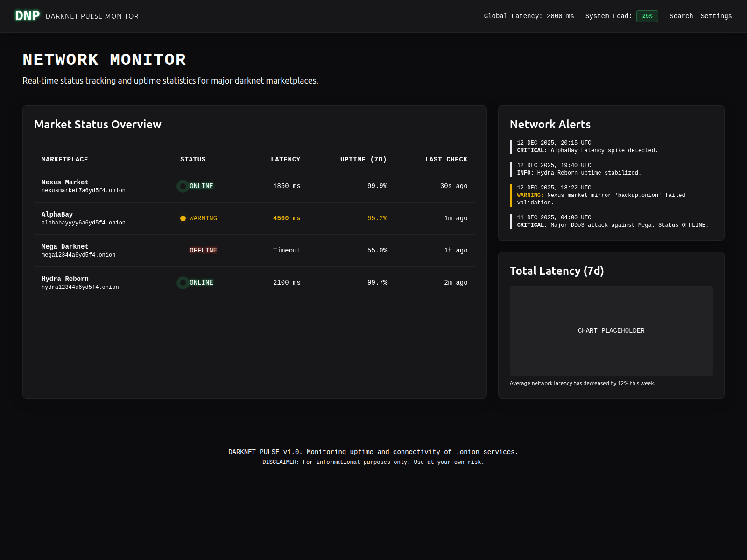
Task: Click the 2100 ms latency value
Action: click(x=287, y=283)
